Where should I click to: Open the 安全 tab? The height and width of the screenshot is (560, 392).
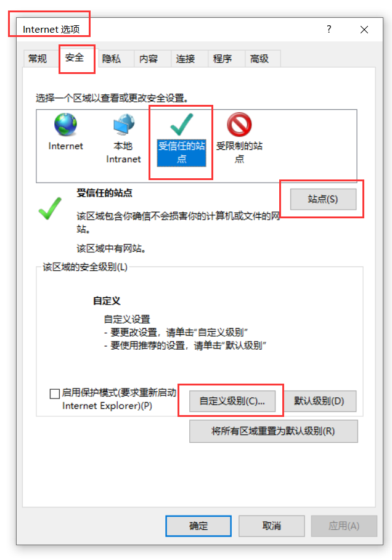[x=75, y=57]
